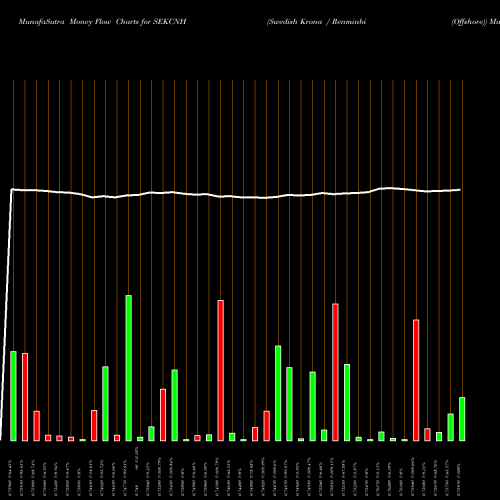This screenshot has height=500, width=500.
Task: Click the MunafaSutra Money Flow Charts title
Action: pos(102,22)
